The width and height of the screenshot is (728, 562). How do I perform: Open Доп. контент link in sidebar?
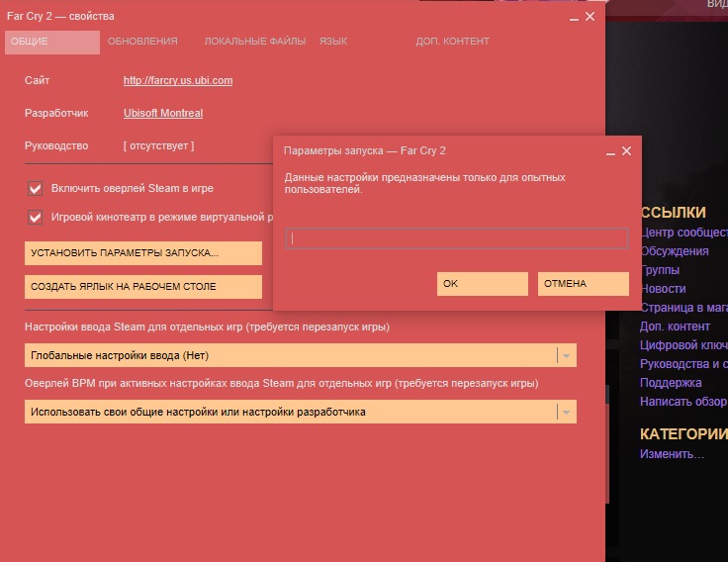point(675,327)
